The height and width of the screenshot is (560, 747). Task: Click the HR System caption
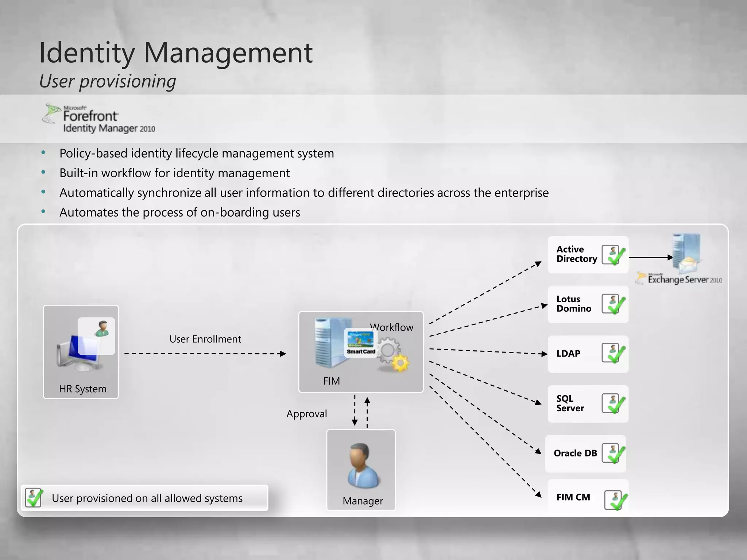83,389
